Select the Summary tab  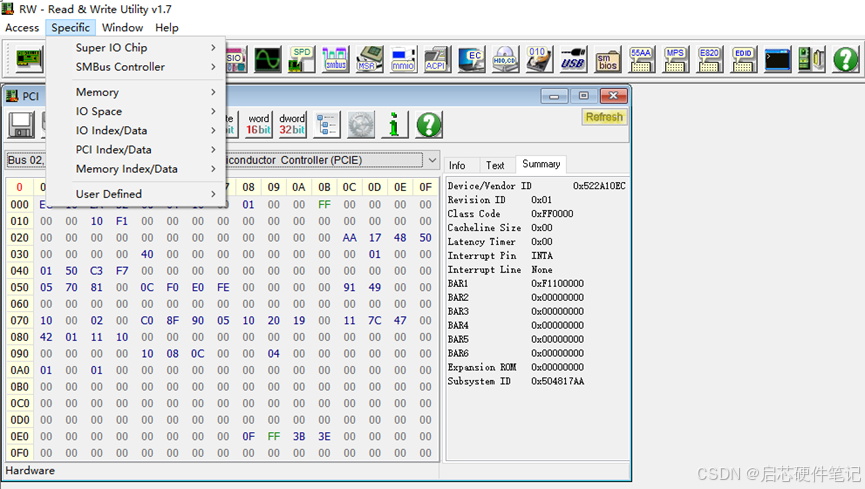541,164
